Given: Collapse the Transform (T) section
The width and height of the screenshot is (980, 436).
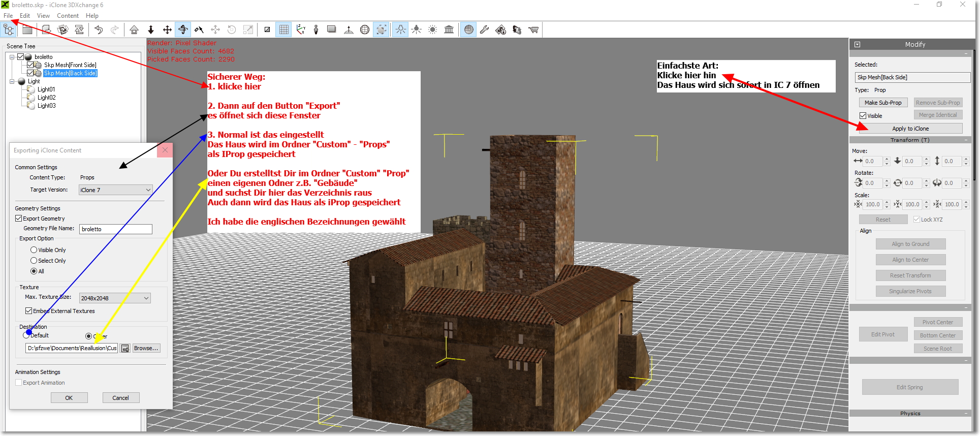Looking at the screenshot, I should 966,140.
